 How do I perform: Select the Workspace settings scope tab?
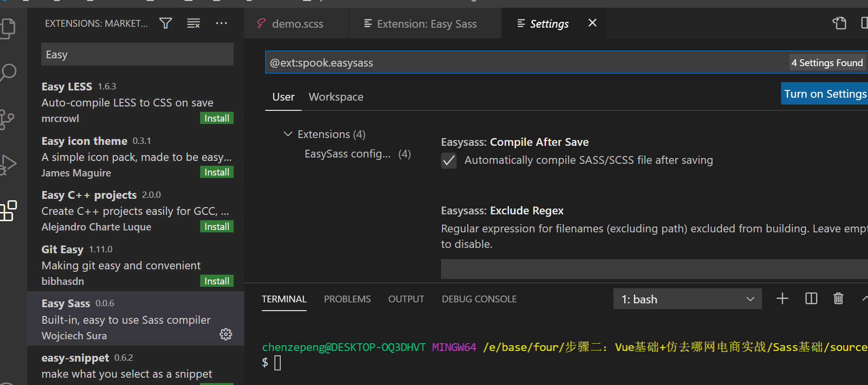click(336, 97)
